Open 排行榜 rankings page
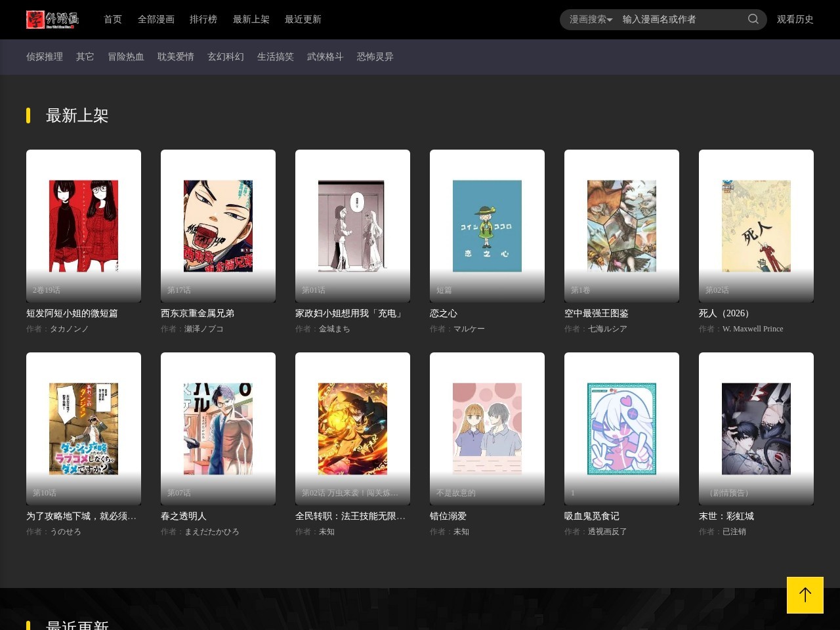Viewport: 840px width, 630px height. 203,20
